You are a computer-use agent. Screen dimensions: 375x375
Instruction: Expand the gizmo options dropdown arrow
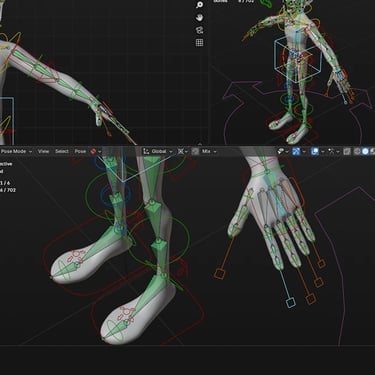(x=304, y=152)
